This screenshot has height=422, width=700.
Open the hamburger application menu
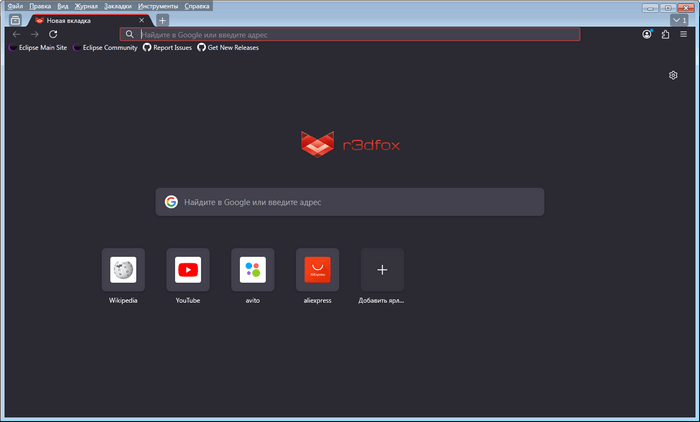[x=683, y=34]
